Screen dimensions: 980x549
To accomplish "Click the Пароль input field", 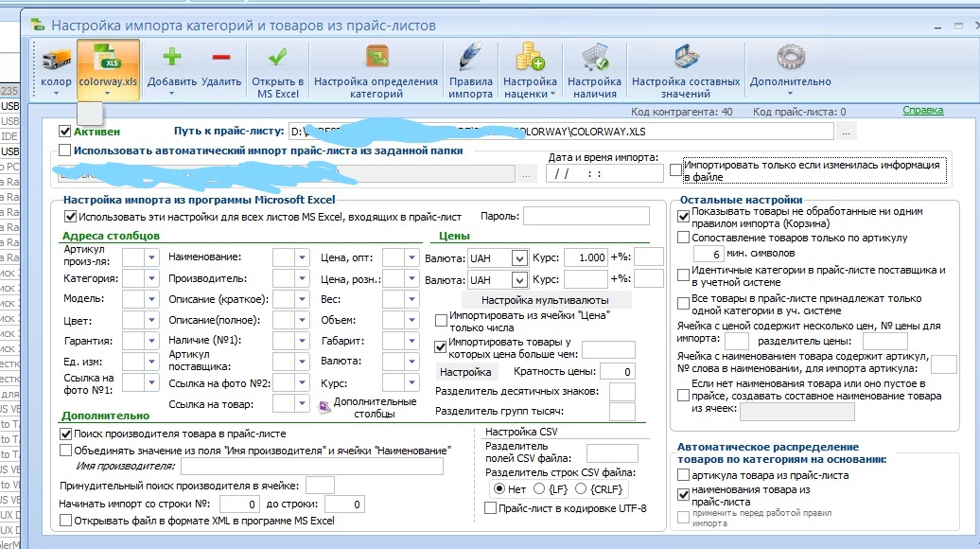I will coord(586,217).
